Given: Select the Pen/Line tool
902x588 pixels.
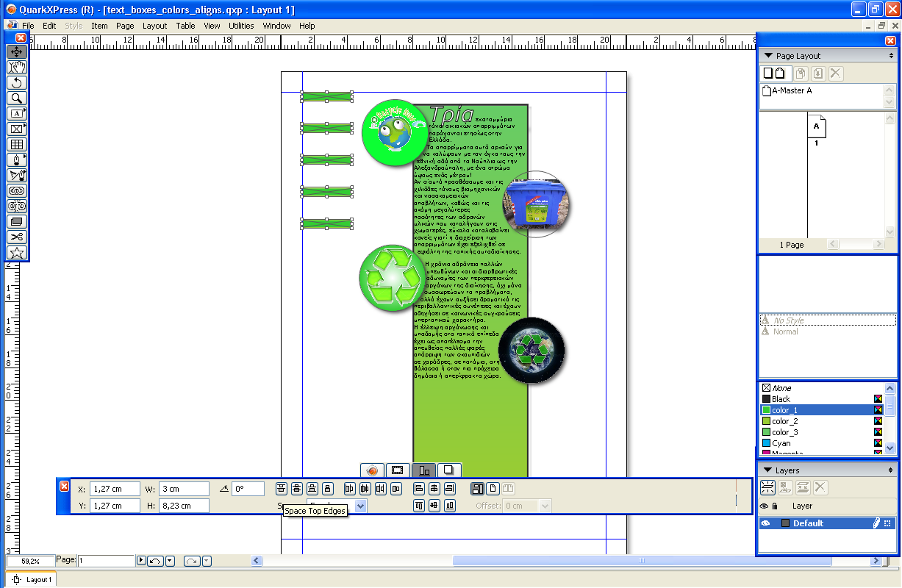Looking at the screenshot, I should [x=17, y=159].
